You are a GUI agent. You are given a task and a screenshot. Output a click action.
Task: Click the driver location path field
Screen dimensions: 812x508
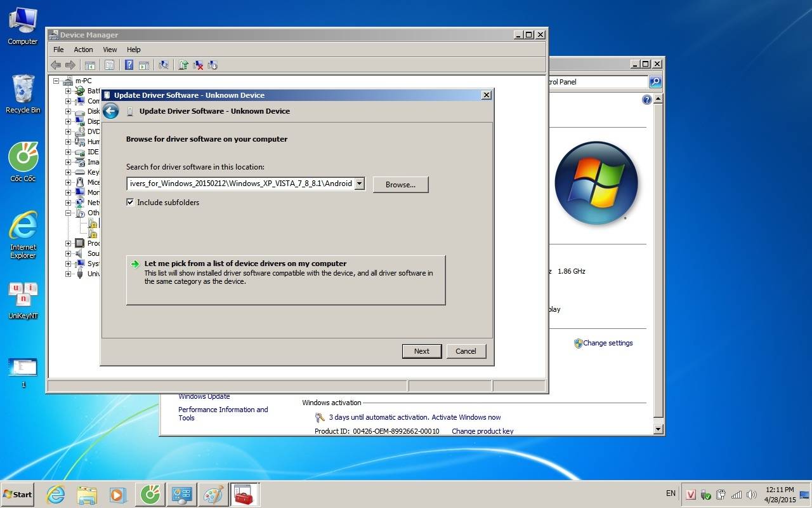pos(240,184)
